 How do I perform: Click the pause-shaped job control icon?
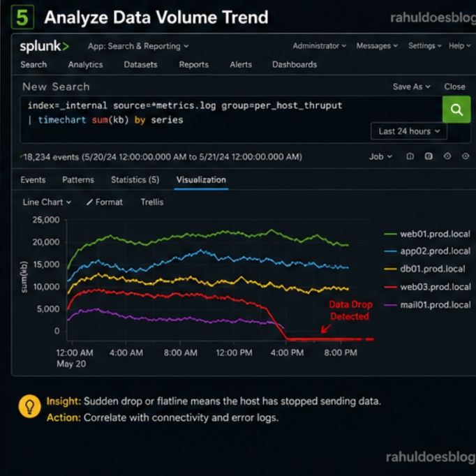pyautogui.click(x=410, y=156)
